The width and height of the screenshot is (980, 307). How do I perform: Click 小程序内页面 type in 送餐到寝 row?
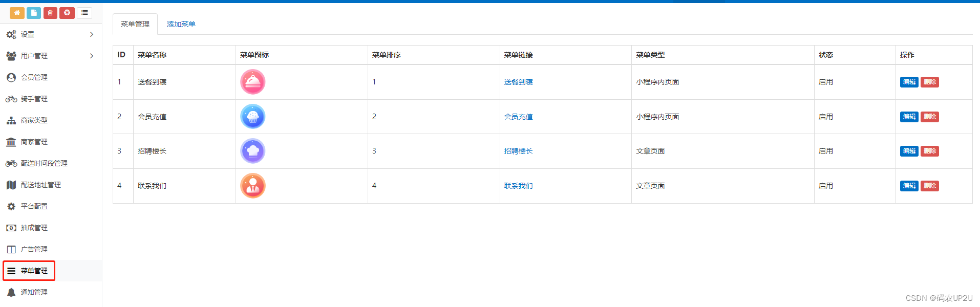tap(657, 82)
